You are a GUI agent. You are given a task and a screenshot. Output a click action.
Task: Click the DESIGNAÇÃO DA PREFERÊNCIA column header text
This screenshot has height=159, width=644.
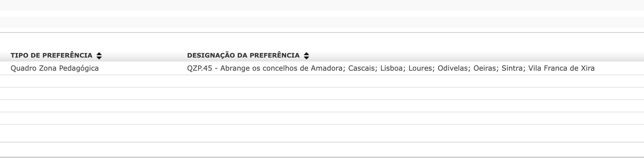point(243,55)
